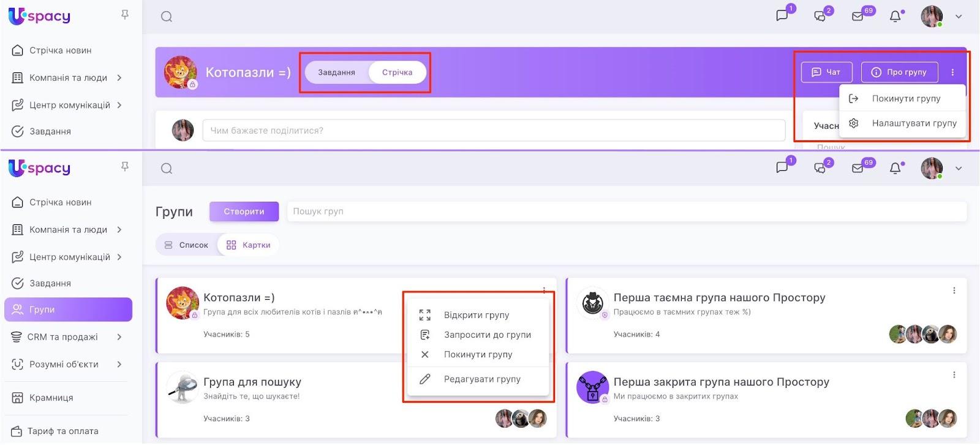Click the Uspacy logo in the upper screenshot

click(x=39, y=16)
